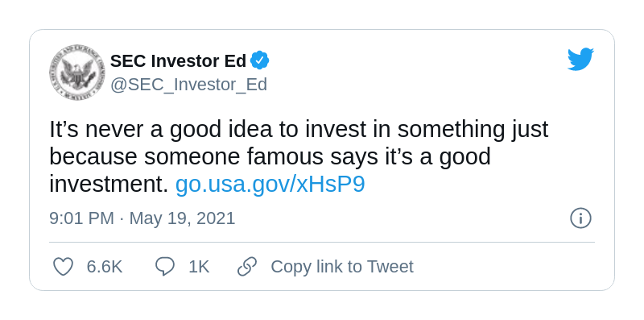This screenshot has width=644, height=320.
Task: Like the tweet with the heart icon
Action: tap(64, 267)
